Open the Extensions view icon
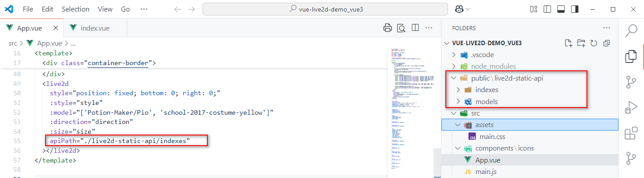 tap(630, 133)
